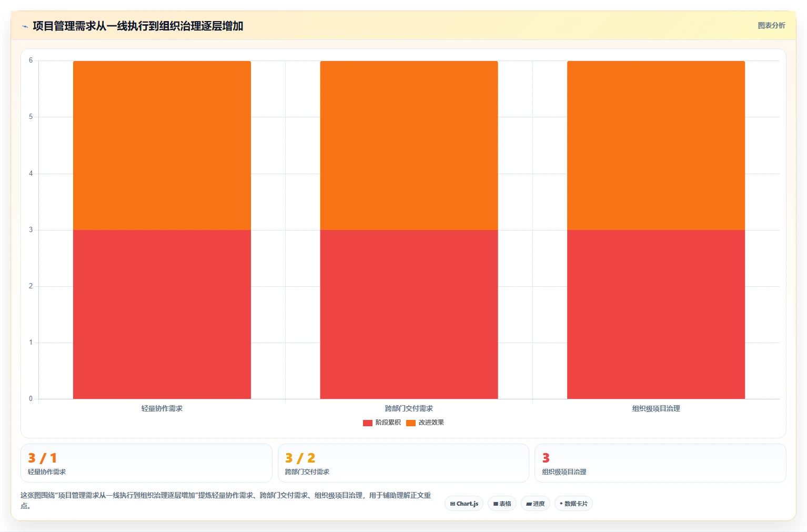Click the y-axis tick label 0
This screenshot has height=532, width=807.
(31, 399)
